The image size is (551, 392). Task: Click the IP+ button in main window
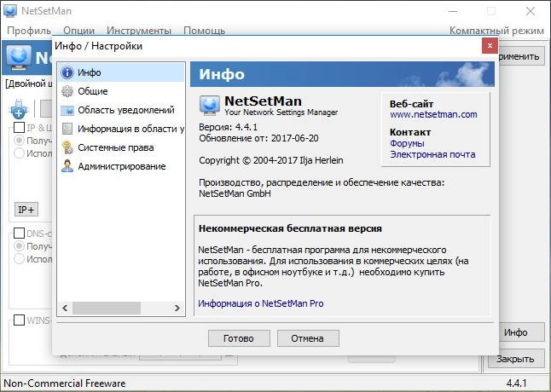pos(26,210)
